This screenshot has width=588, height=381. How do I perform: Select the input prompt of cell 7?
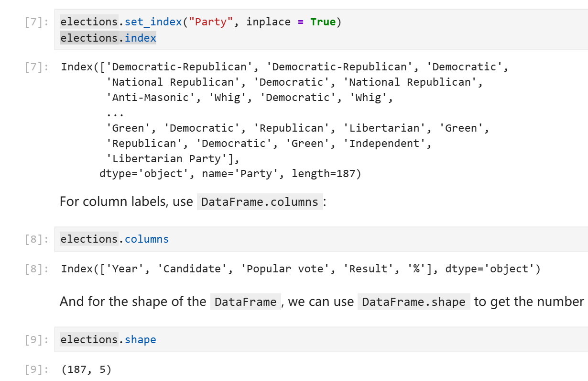(x=36, y=22)
